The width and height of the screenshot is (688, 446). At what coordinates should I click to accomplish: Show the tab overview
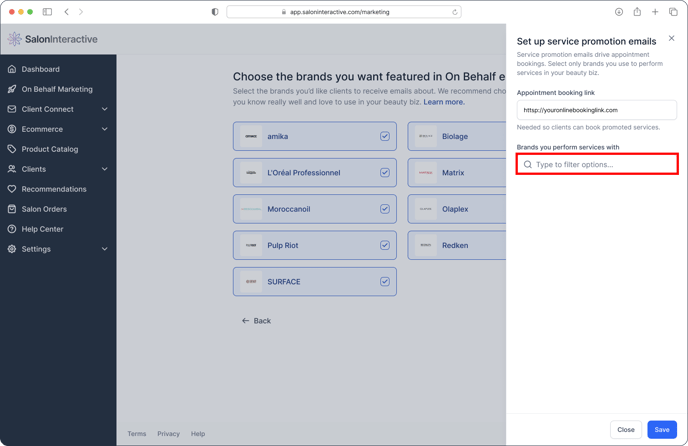point(673,12)
